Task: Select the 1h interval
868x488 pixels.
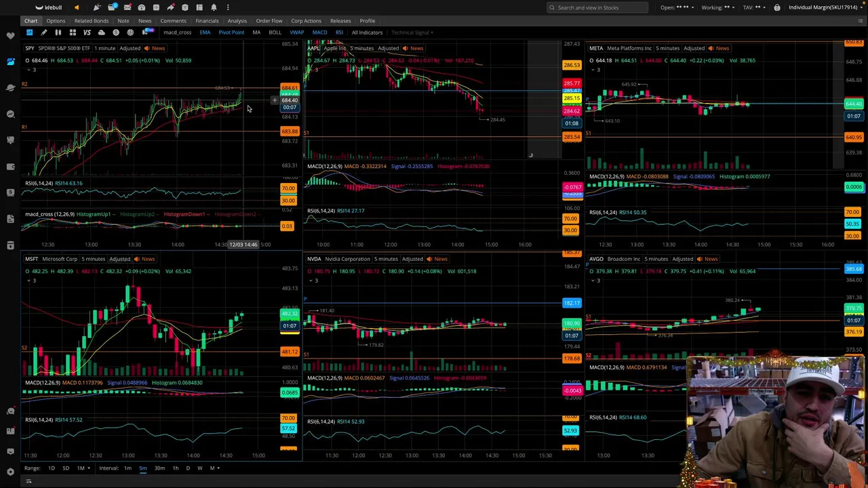Action: tap(176, 468)
